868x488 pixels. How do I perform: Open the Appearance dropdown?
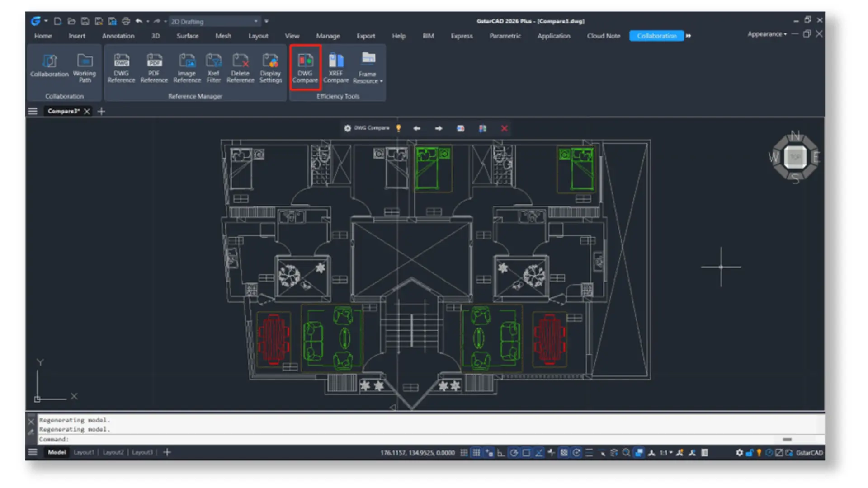click(x=767, y=34)
